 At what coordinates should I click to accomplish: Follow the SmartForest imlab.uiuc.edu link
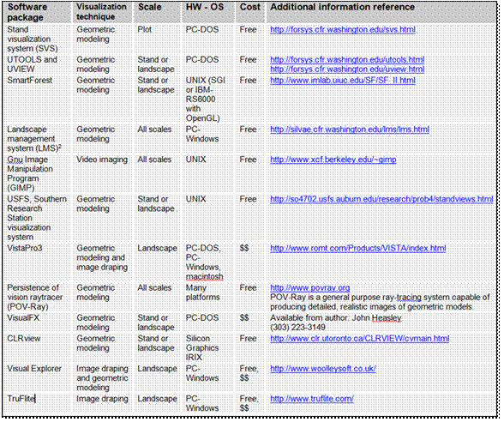(x=343, y=81)
